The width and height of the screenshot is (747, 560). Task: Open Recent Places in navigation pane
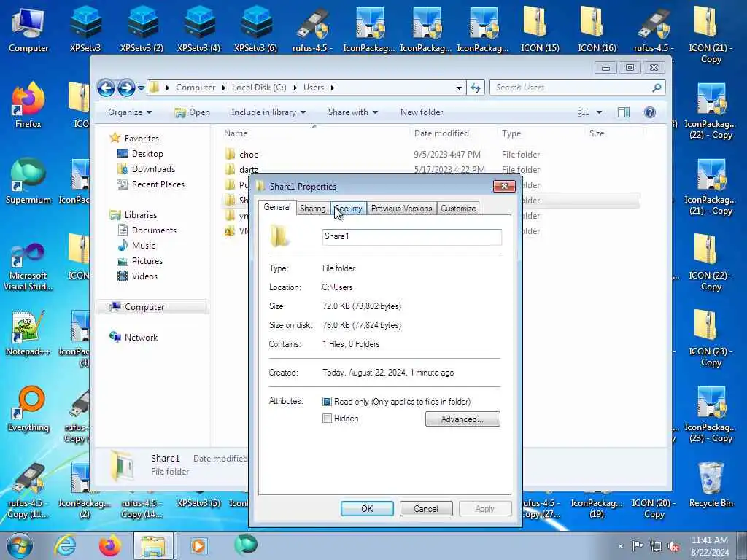[158, 184]
